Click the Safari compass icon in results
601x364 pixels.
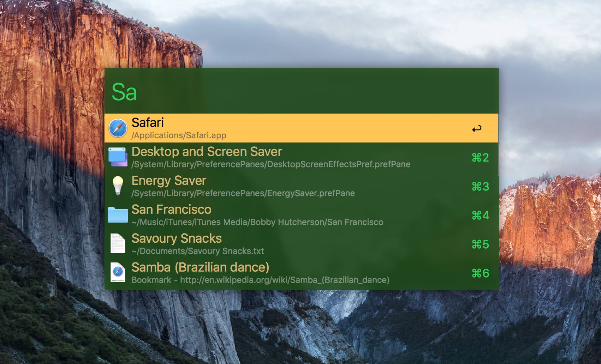coord(118,128)
